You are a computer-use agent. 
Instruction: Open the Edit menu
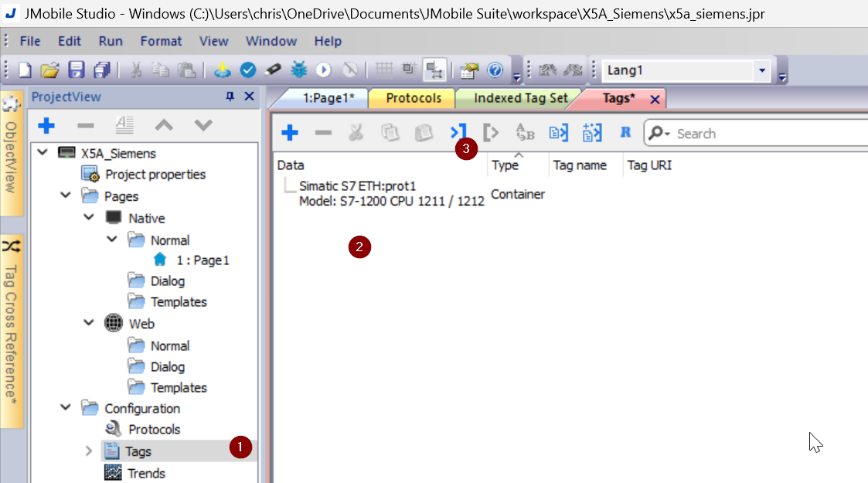click(70, 41)
